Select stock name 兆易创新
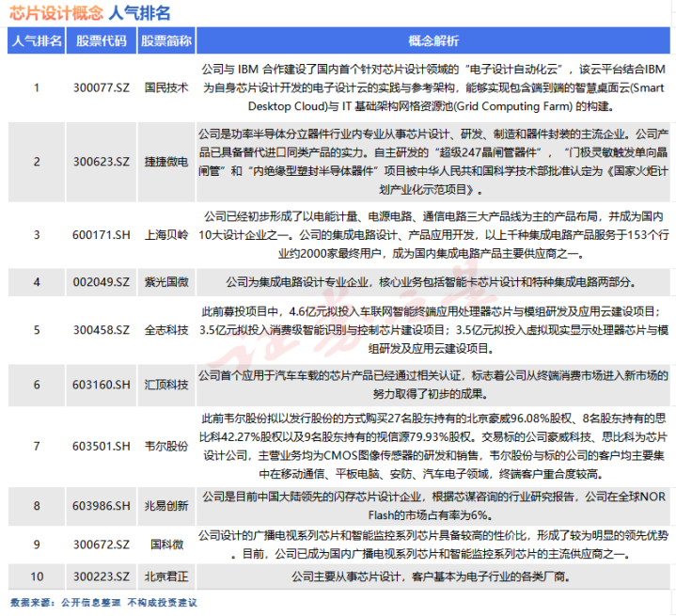The width and height of the screenshot is (676, 616). [x=166, y=506]
